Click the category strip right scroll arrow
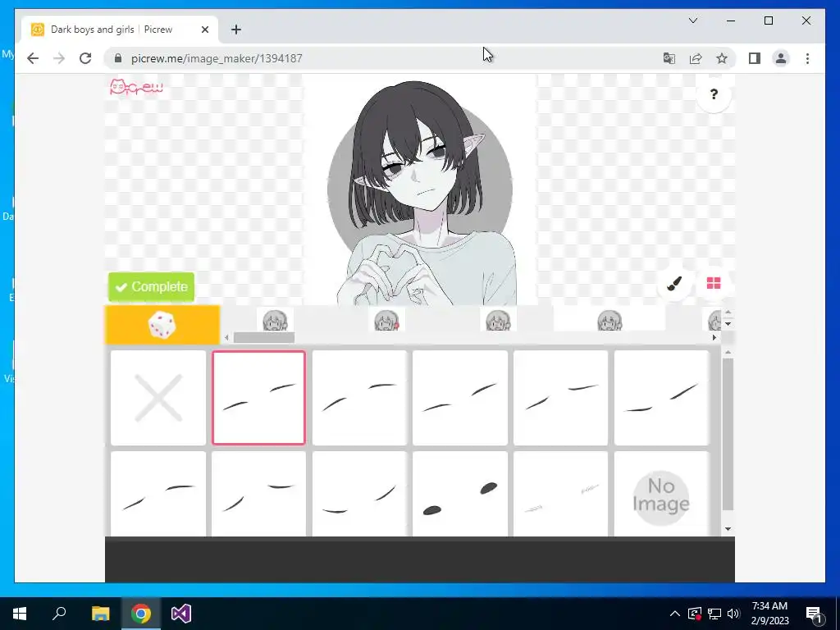 [x=714, y=337]
